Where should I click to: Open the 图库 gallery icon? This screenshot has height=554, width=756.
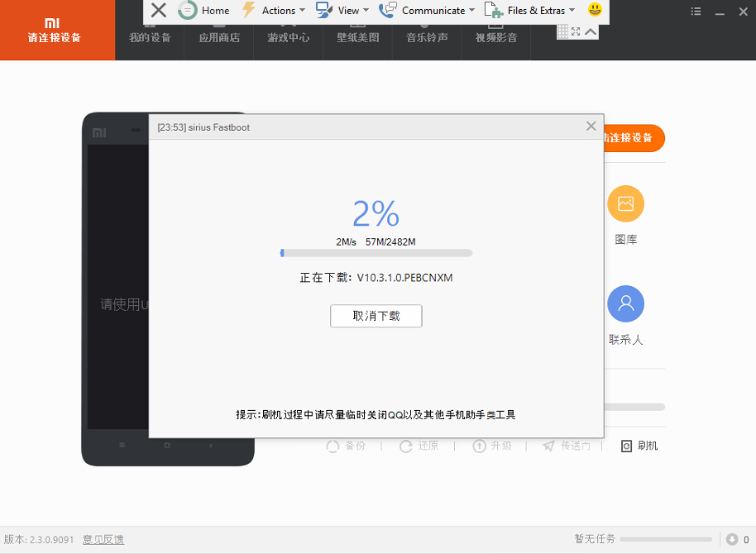click(625, 204)
